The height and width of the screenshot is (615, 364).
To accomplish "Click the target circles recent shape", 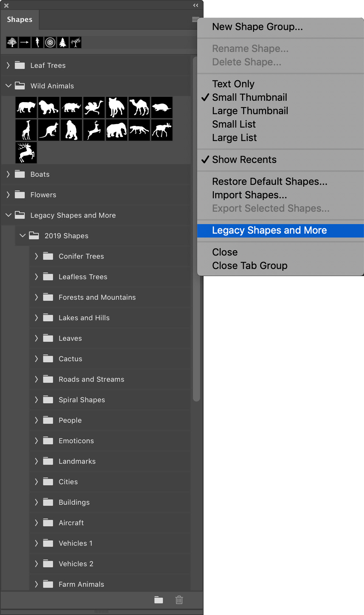I will pyautogui.click(x=50, y=42).
